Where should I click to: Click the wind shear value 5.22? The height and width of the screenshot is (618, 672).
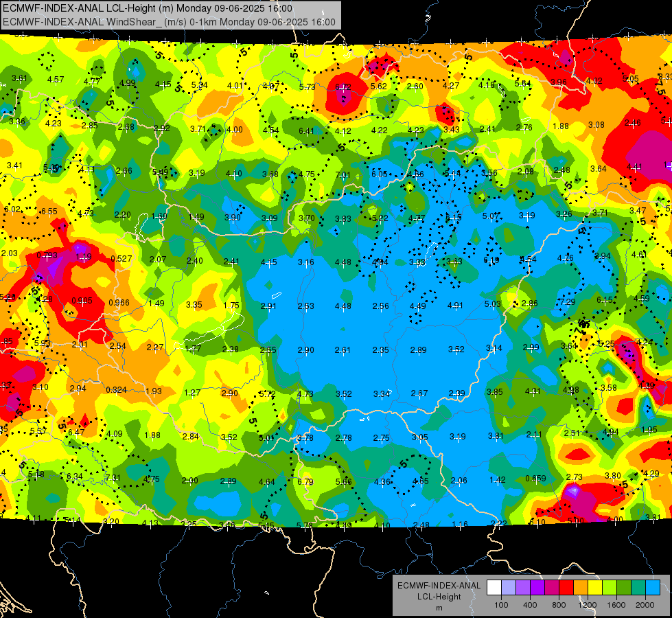click(x=380, y=218)
